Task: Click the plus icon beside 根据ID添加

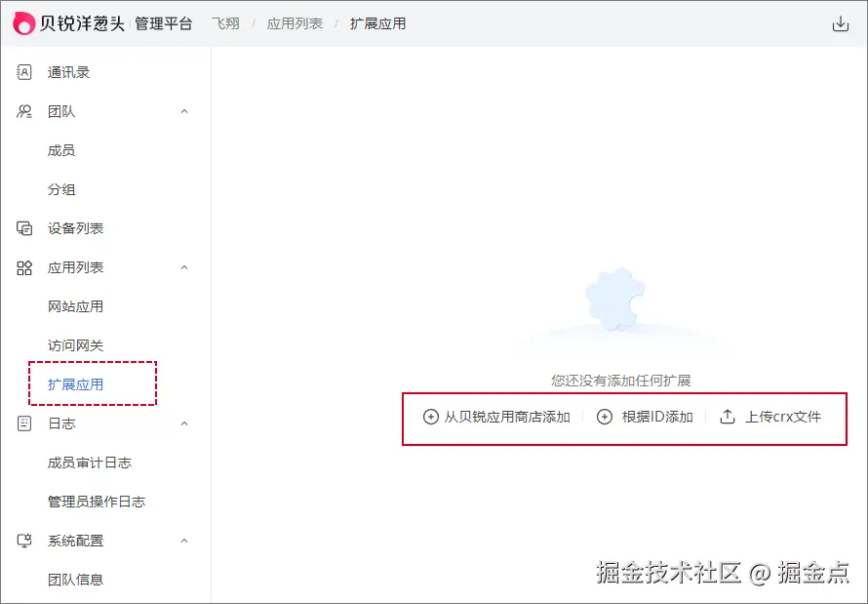Action: pos(606,418)
